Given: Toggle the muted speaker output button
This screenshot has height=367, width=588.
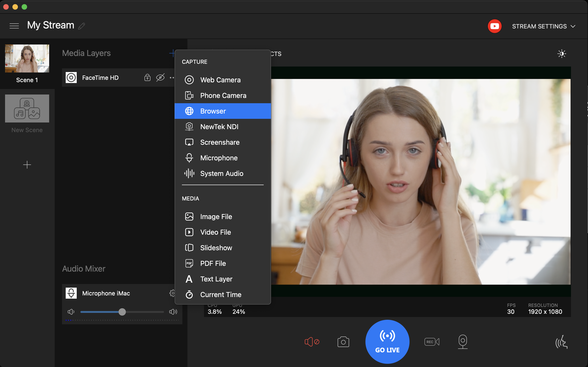Looking at the screenshot, I should point(312,342).
